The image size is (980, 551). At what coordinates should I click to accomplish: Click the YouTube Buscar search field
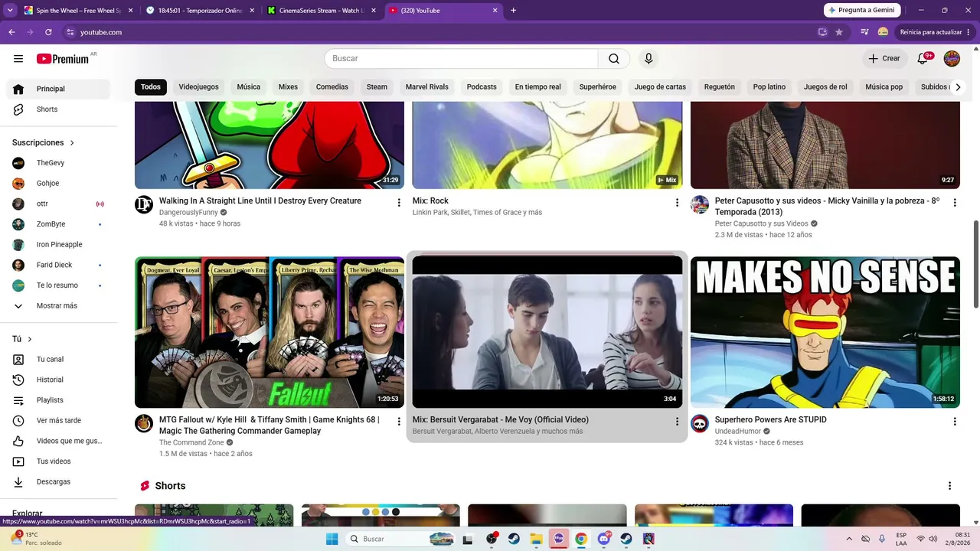461,59
